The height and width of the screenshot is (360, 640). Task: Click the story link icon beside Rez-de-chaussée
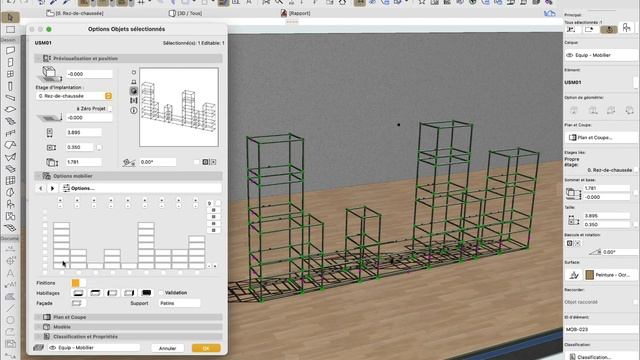[x=108, y=96]
